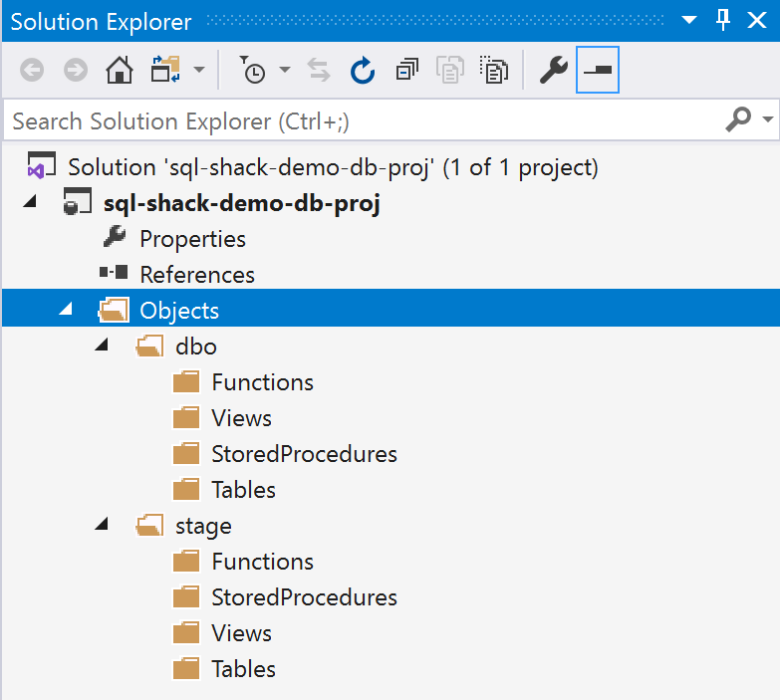Screen dimensions: 780x700
Task: Click the Collapse All icon
Action: pyautogui.click(x=406, y=70)
